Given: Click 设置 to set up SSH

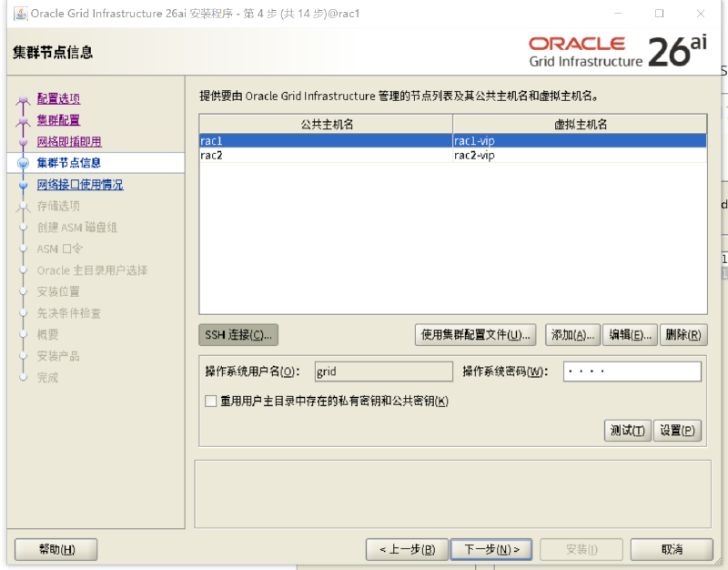Looking at the screenshot, I should (677, 431).
